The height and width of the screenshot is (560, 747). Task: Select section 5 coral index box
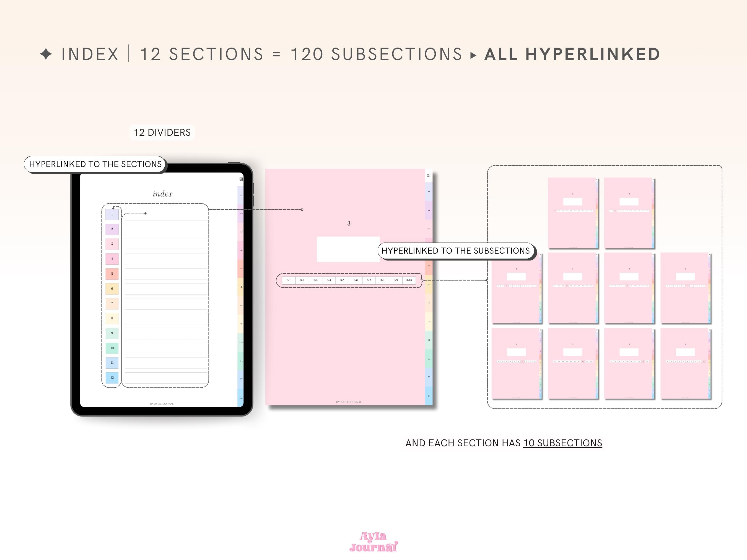coord(112,274)
